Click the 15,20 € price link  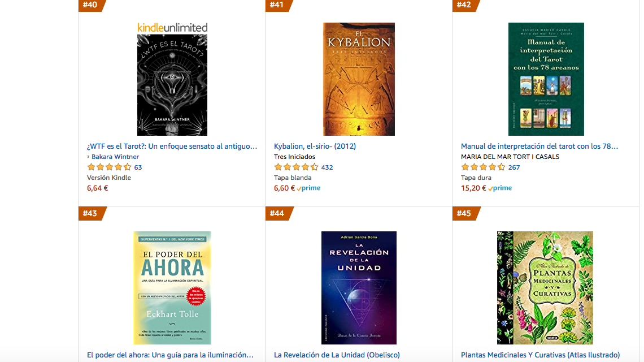[473, 188]
